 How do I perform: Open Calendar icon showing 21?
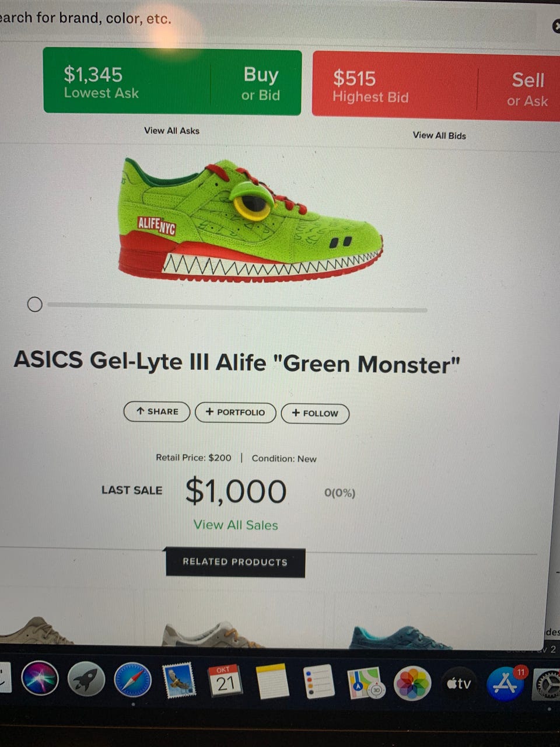pyautogui.click(x=225, y=681)
